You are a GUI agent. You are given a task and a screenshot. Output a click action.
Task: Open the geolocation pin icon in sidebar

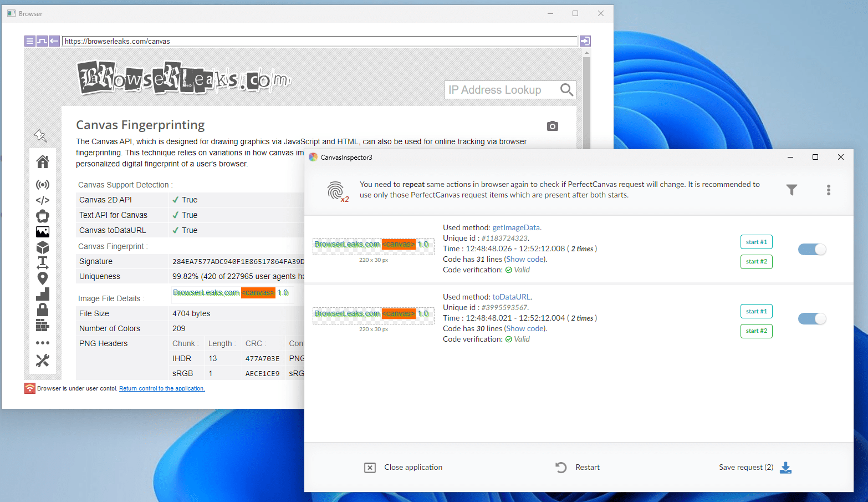pos(43,278)
